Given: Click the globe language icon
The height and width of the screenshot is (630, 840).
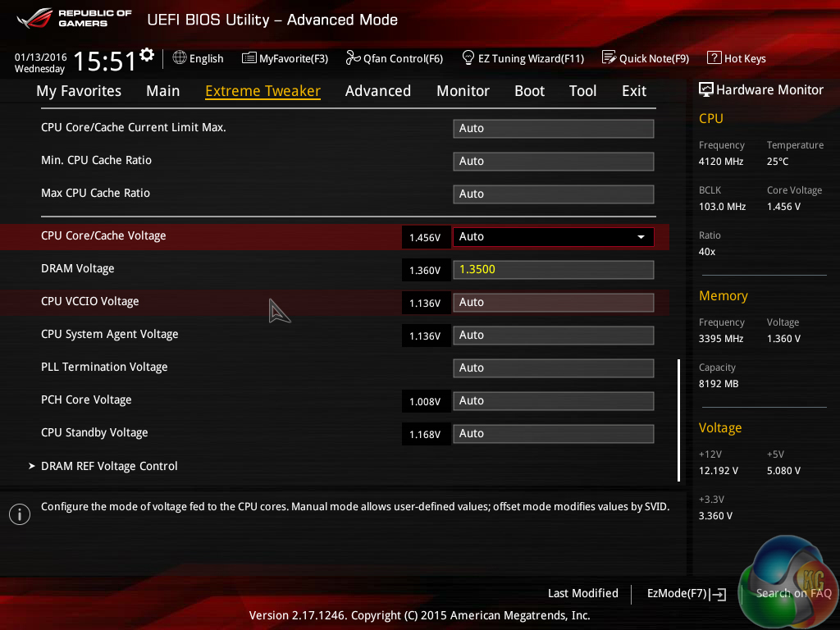Looking at the screenshot, I should pyautogui.click(x=180, y=57).
